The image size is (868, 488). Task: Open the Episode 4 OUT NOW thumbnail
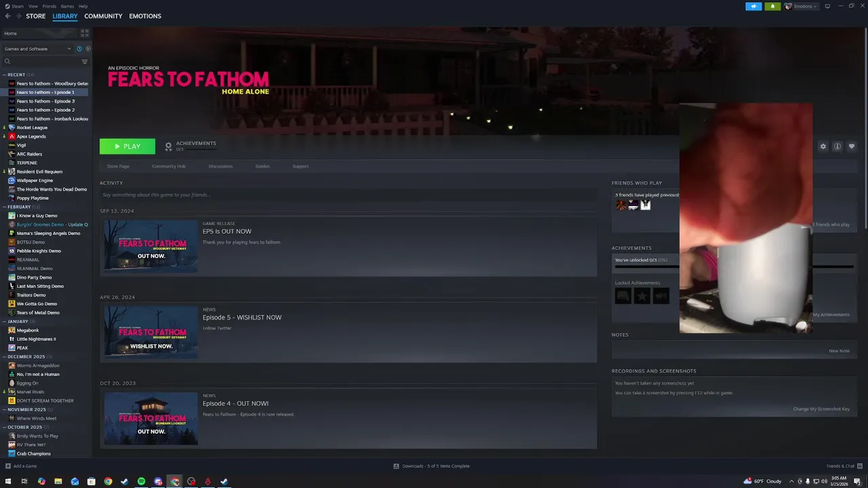pos(151,418)
